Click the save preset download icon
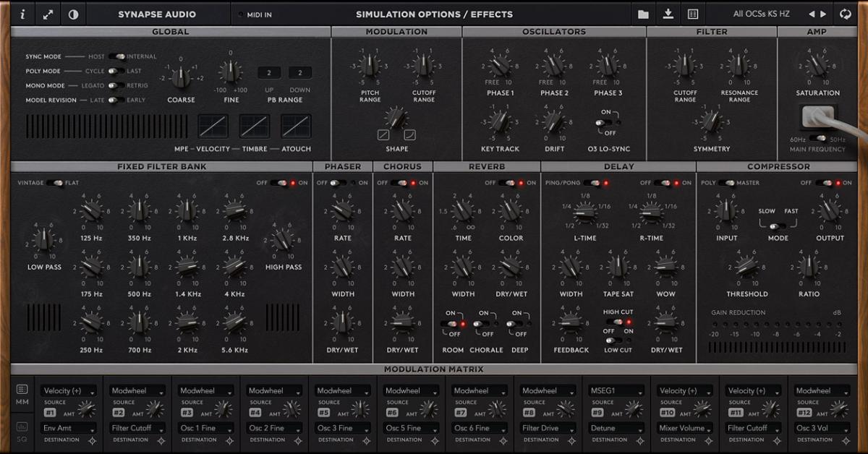 [x=667, y=13]
